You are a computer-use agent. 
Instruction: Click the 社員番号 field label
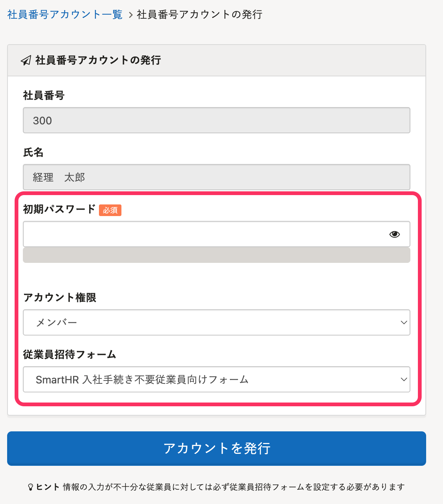(44, 95)
